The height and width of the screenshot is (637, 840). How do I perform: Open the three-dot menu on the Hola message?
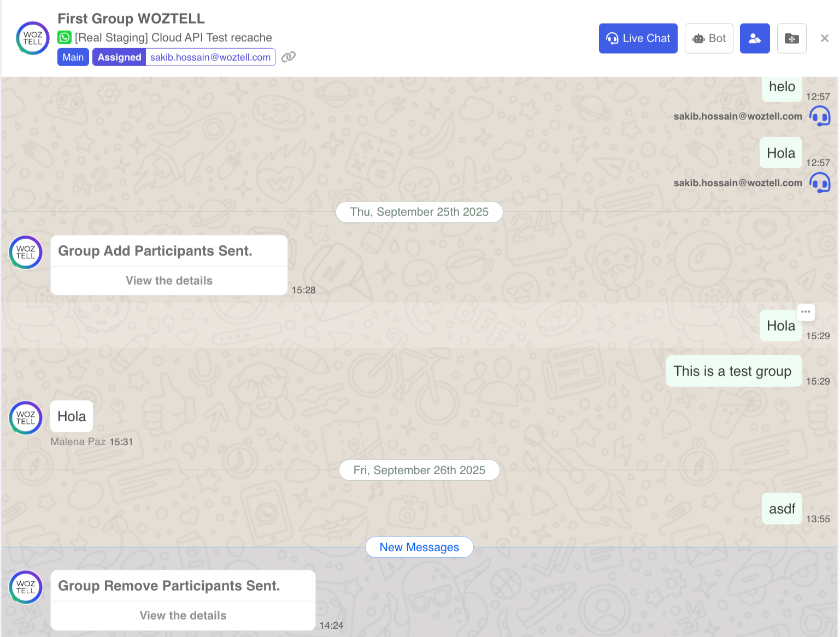[x=806, y=312]
